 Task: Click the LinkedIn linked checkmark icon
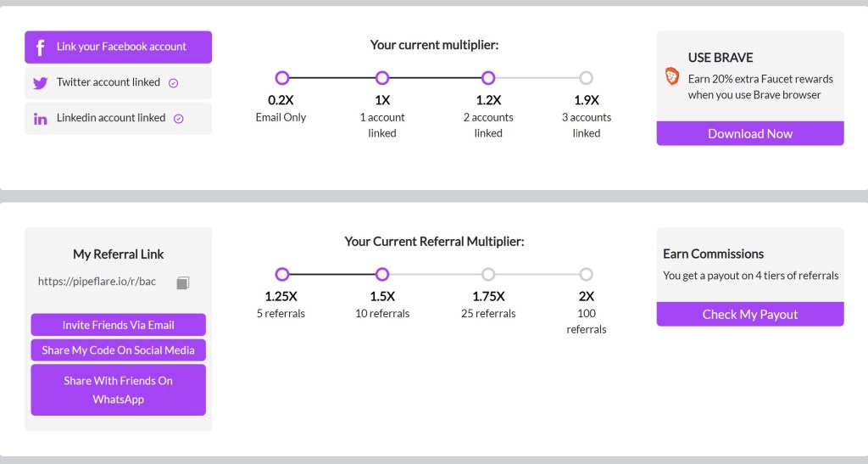tap(179, 119)
